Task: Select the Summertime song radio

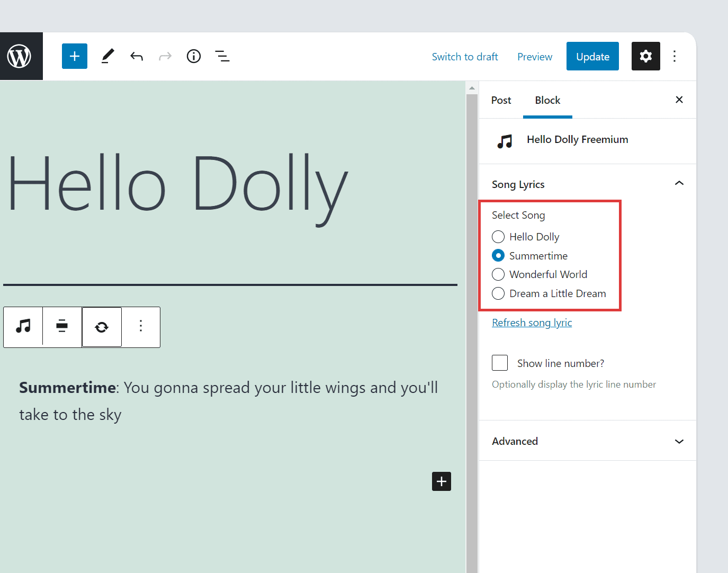Action: (x=498, y=256)
